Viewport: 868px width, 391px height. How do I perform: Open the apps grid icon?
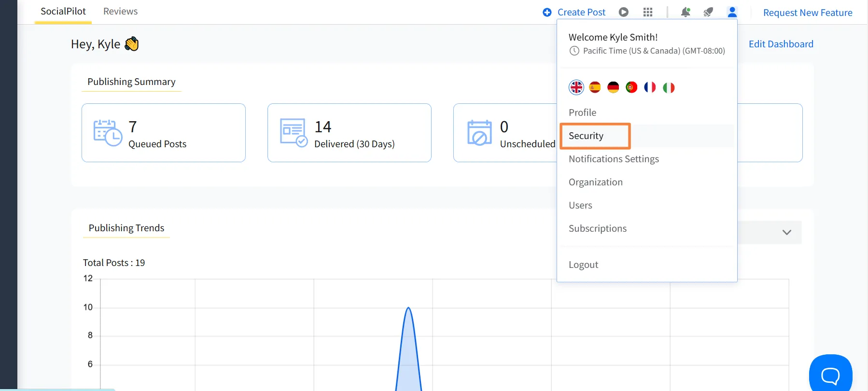[648, 12]
